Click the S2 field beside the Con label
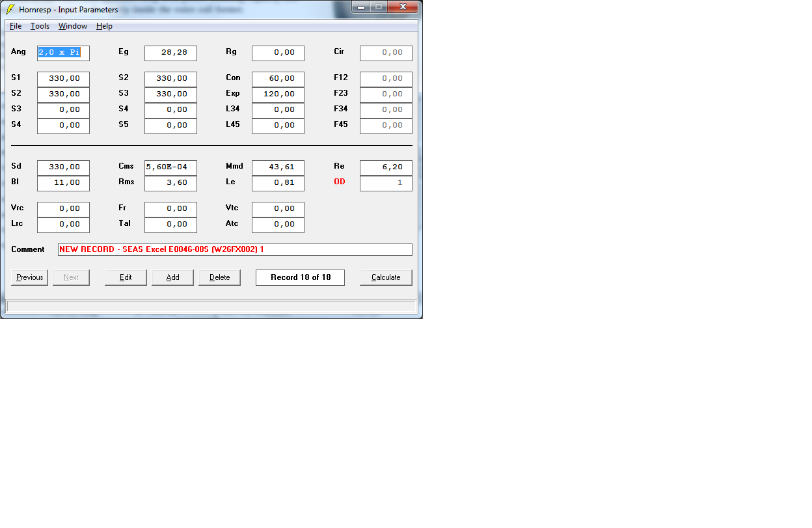The height and width of the screenshot is (528, 812). tap(170, 79)
